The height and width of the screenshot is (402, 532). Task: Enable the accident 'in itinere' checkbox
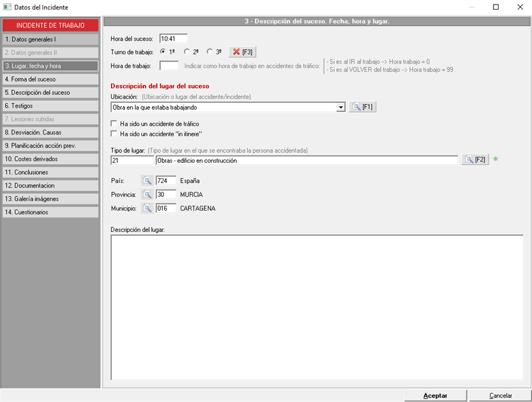[x=114, y=133]
